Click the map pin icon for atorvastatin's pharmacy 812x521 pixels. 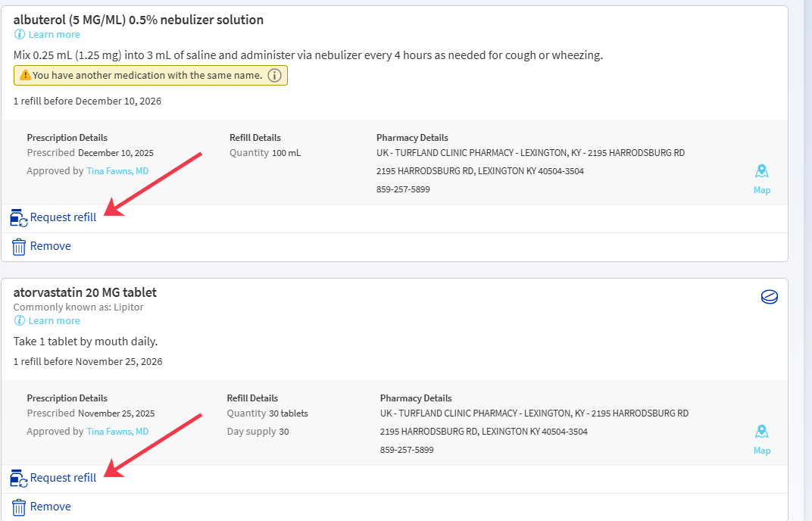coord(761,432)
